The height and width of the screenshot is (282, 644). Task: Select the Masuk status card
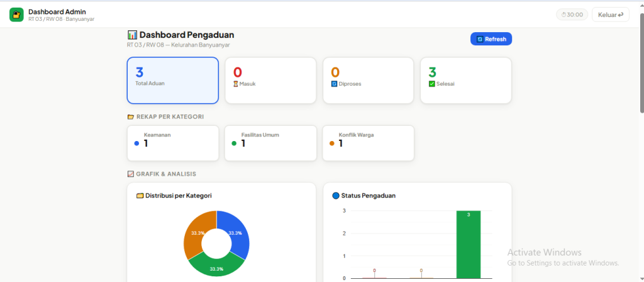coord(270,80)
